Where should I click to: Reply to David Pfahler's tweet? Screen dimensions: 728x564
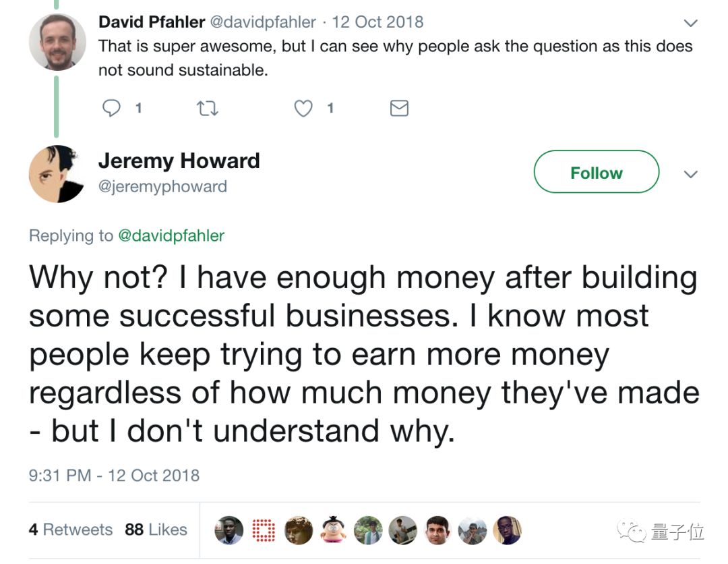click(111, 108)
